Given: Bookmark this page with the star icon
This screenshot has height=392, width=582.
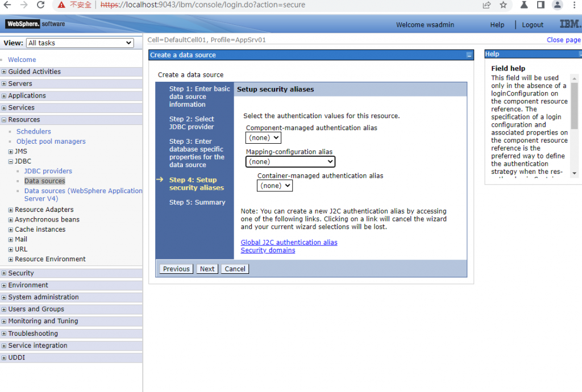Looking at the screenshot, I should 504,5.
